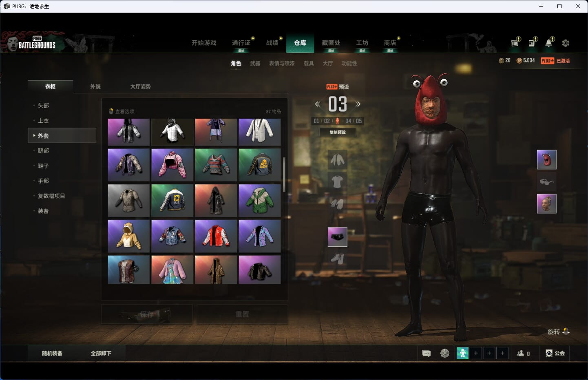The image size is (588, 380).
Task: Click the second plus invite slot
Action: coord(489,353)
